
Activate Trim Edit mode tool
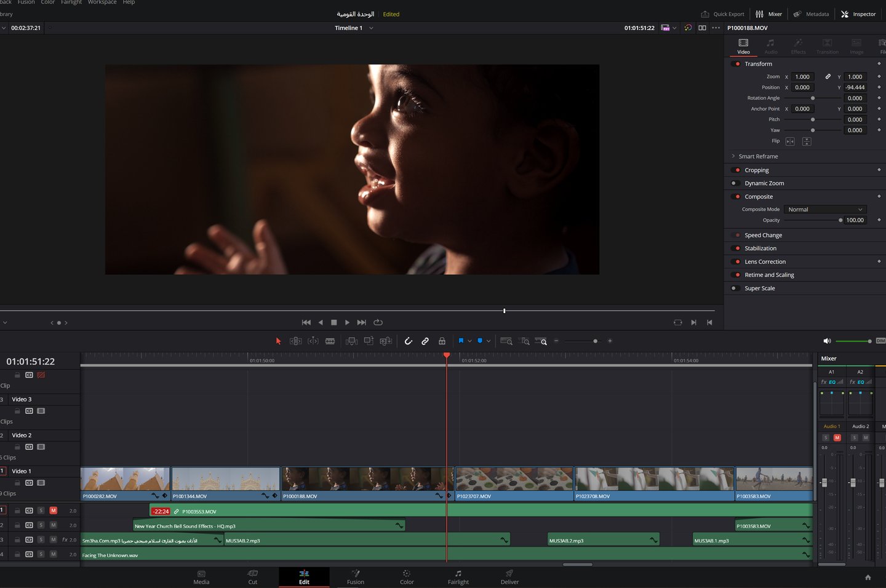pos(295,341)
